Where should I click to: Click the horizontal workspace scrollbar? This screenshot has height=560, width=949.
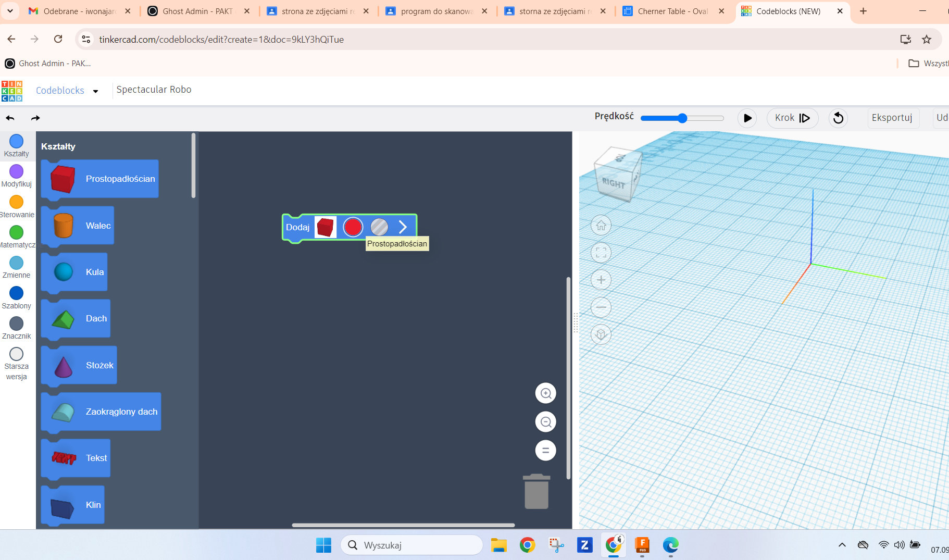point(403,525)
